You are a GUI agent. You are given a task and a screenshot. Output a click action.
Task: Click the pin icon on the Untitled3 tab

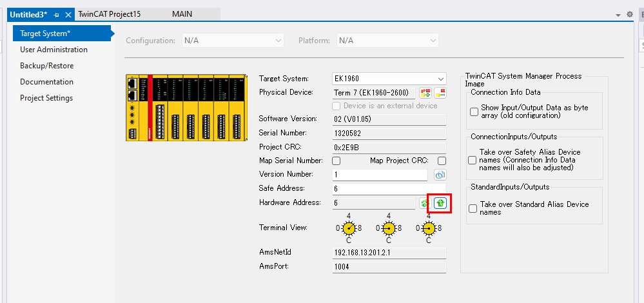point(57,14)
